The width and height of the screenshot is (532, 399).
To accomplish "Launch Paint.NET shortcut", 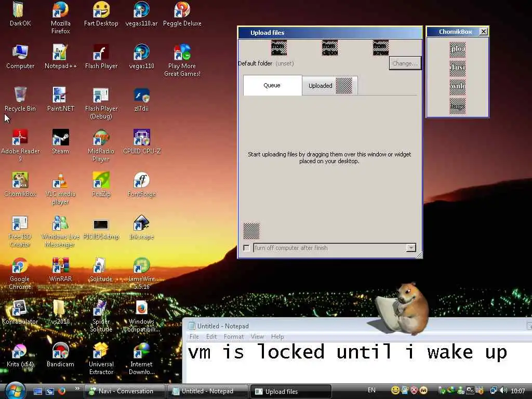I will [60, 99].
